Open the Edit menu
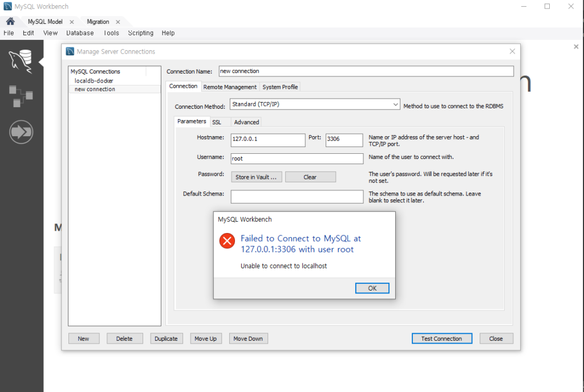 [29, 32]
